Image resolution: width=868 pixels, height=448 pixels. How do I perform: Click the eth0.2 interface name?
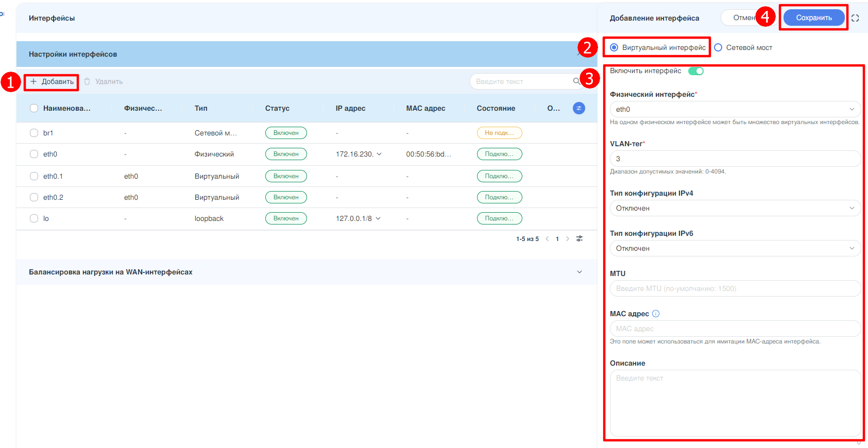53,197
